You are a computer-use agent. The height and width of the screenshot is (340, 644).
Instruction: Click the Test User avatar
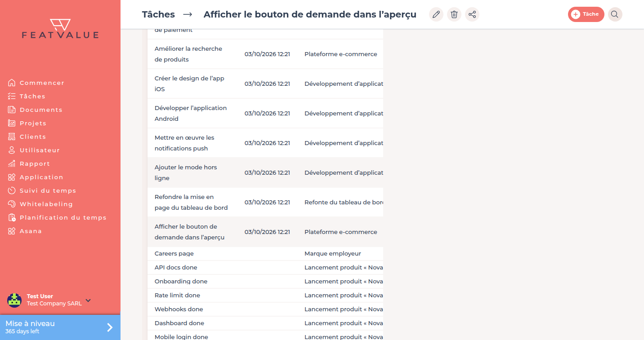[x=14, y=300]
